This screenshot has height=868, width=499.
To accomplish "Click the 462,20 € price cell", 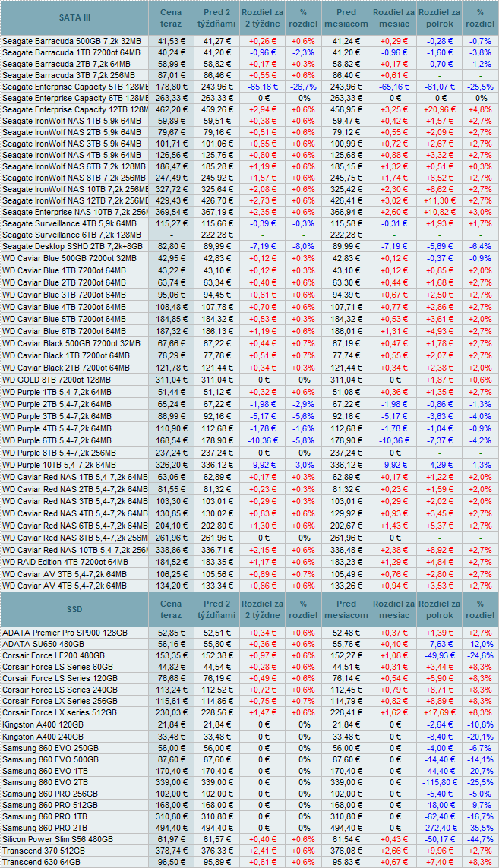I will (x=172, y=109).
